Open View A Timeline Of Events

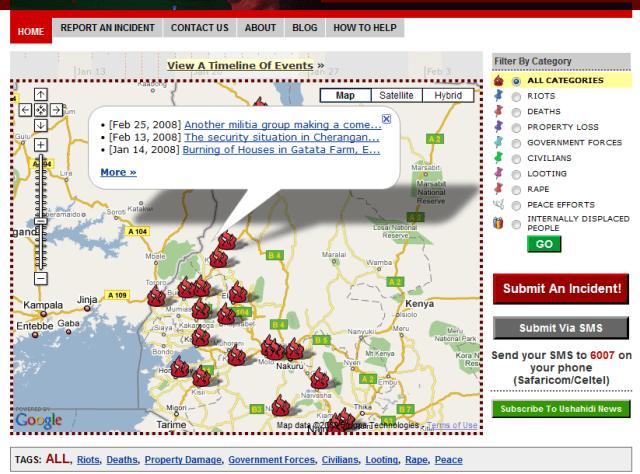click(x=240, y=66)
